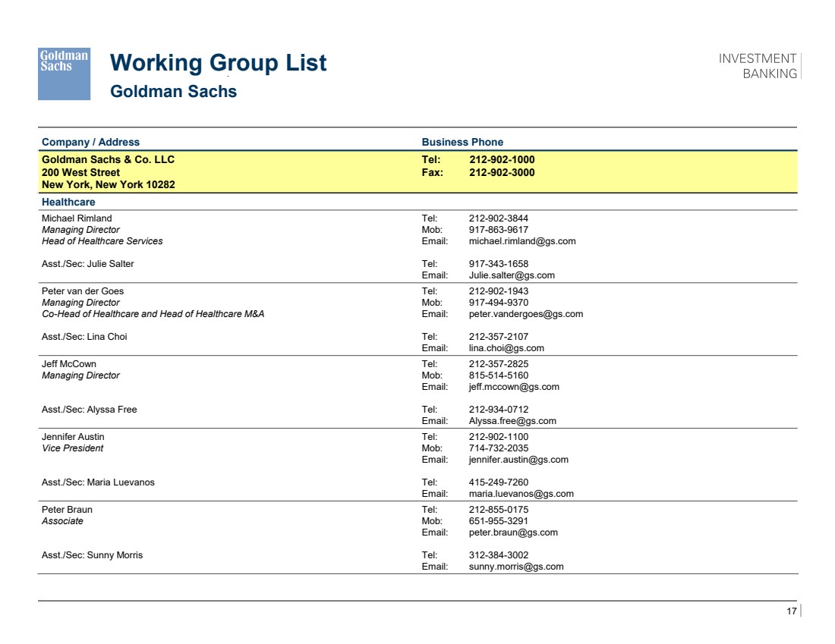Viewport: 835px width, 644px height.
Task: Click 'Asst./Sec: Julie Salter'
Action: point(88,264)
